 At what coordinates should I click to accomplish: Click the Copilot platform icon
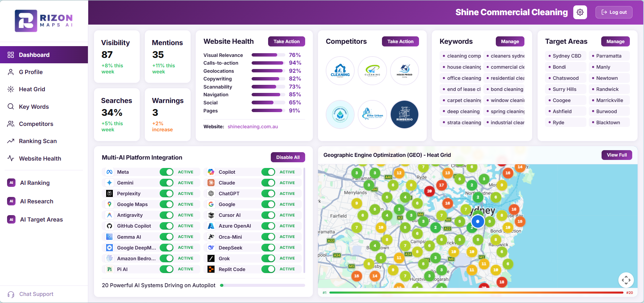211,172
